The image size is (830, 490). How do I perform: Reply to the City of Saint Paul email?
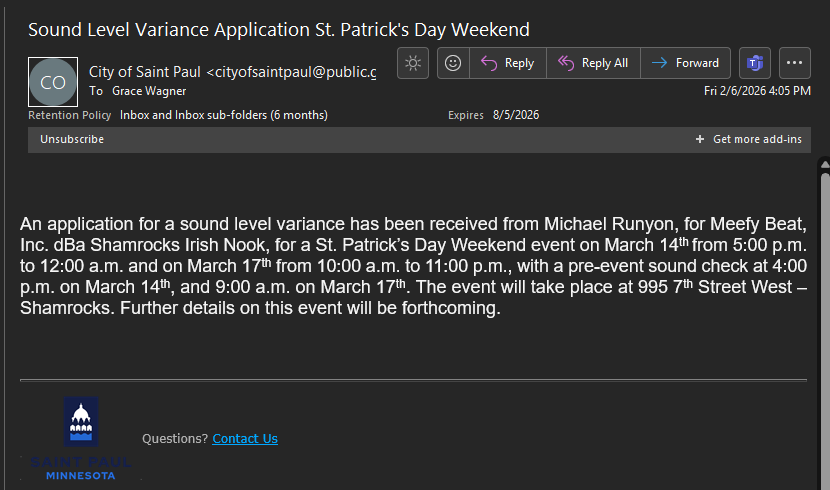(507, 63)
